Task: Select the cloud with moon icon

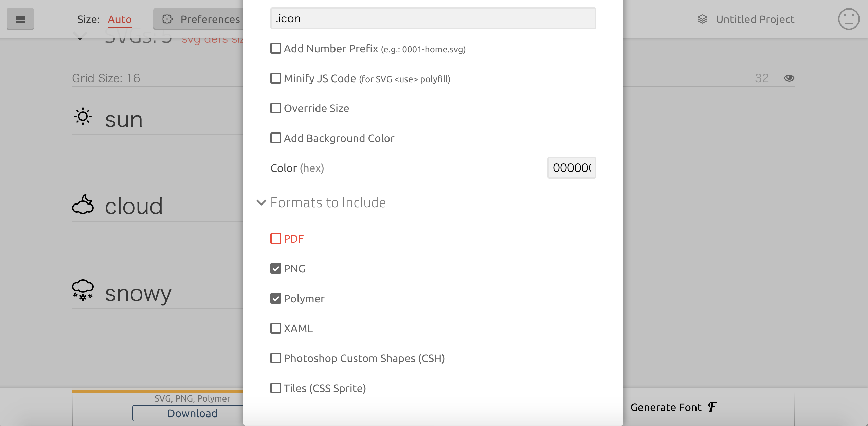Action: tap(83, 204)
